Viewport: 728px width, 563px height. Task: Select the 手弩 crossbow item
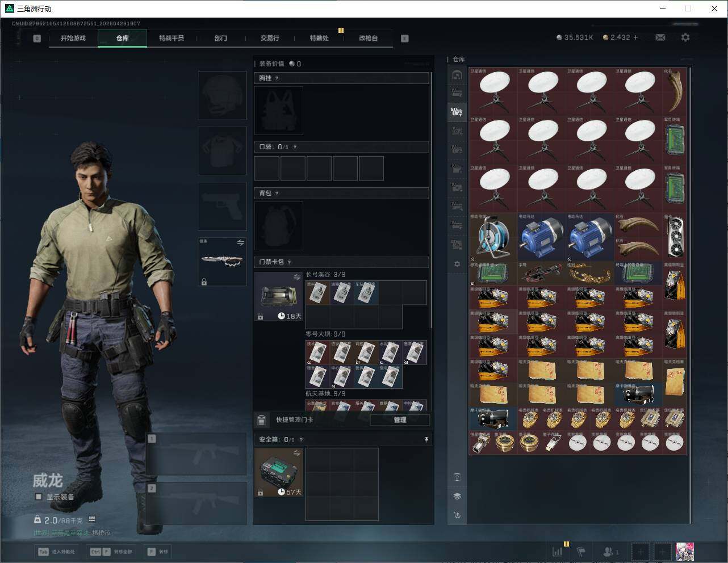[541, 273]
